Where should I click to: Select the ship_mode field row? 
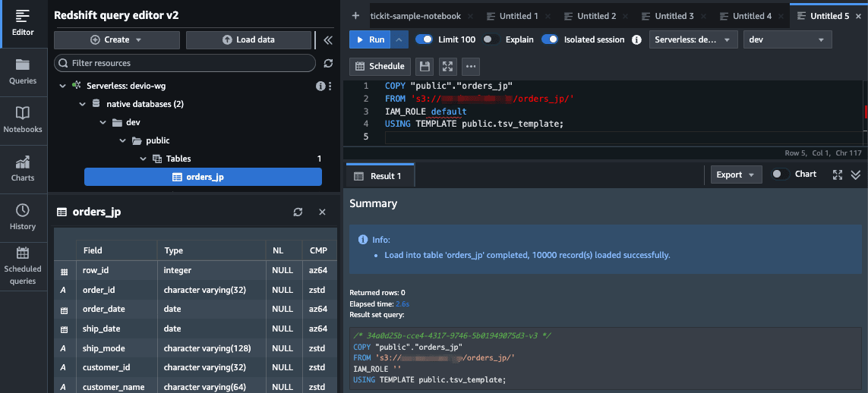(195, 348)
